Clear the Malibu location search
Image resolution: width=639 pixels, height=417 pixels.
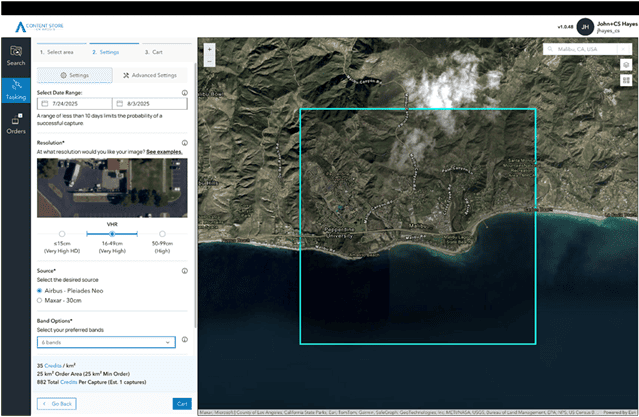(x=623, y=49)
